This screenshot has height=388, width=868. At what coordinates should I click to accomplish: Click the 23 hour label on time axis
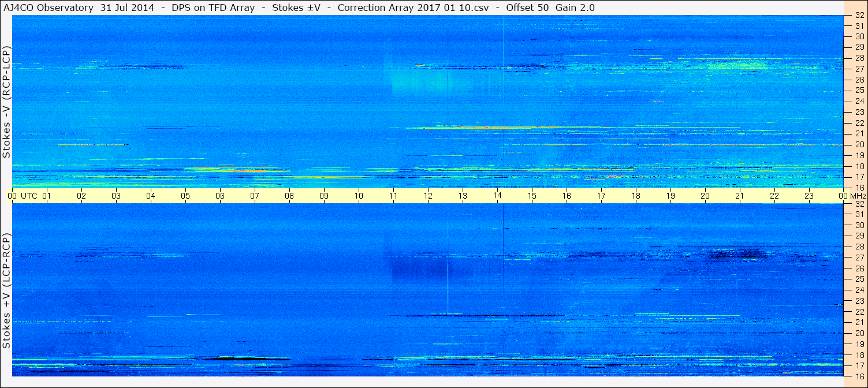(x=809, y=196)
